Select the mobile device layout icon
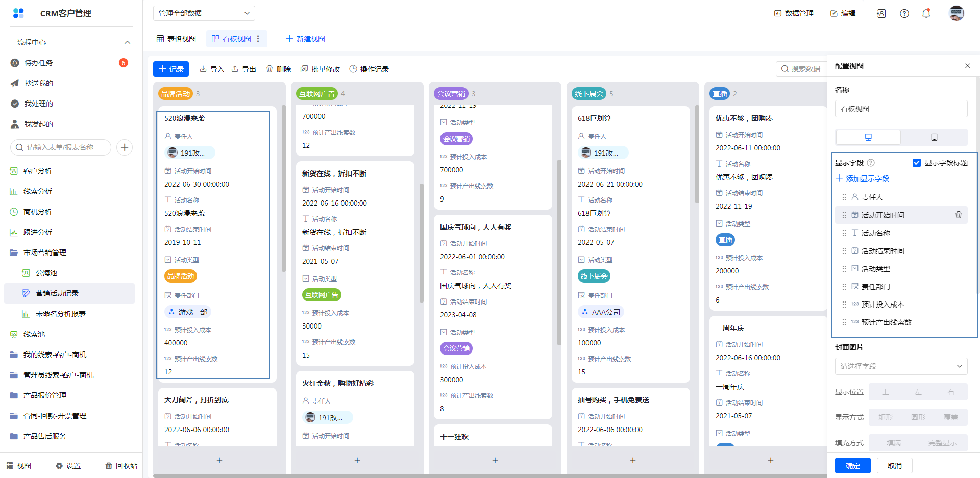980x478 pixels. tap(934, 137)
